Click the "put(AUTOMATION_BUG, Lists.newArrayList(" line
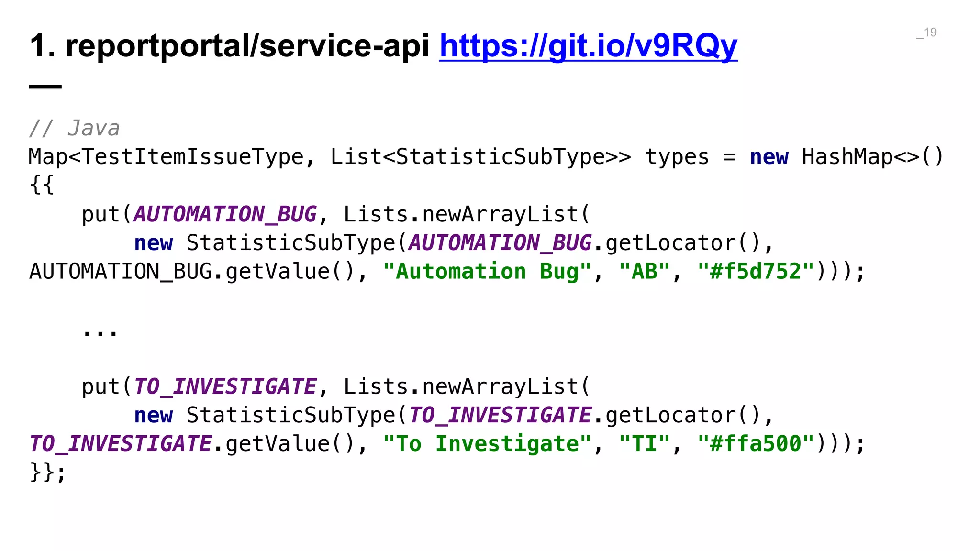980x551 pixels. [336, 214]
